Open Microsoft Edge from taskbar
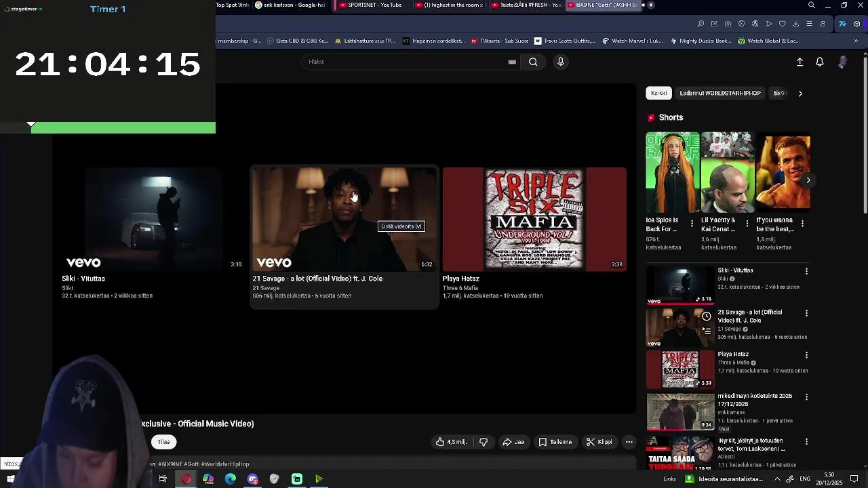Viewport: 868px width, 488px height. 231,479
